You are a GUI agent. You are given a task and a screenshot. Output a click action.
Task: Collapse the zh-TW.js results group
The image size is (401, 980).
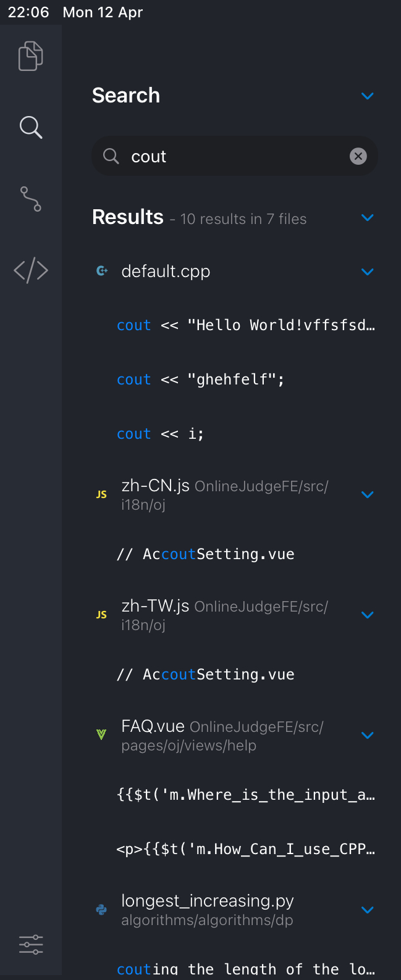pos(368,615)
